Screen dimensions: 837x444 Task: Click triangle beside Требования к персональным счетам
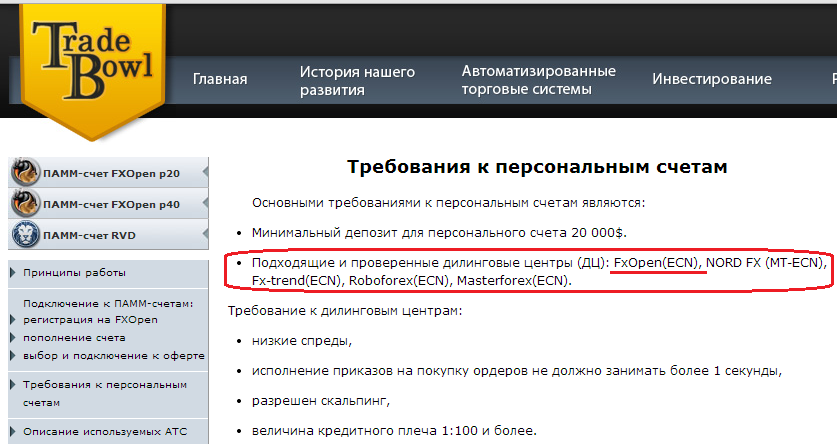coord(13,385)
